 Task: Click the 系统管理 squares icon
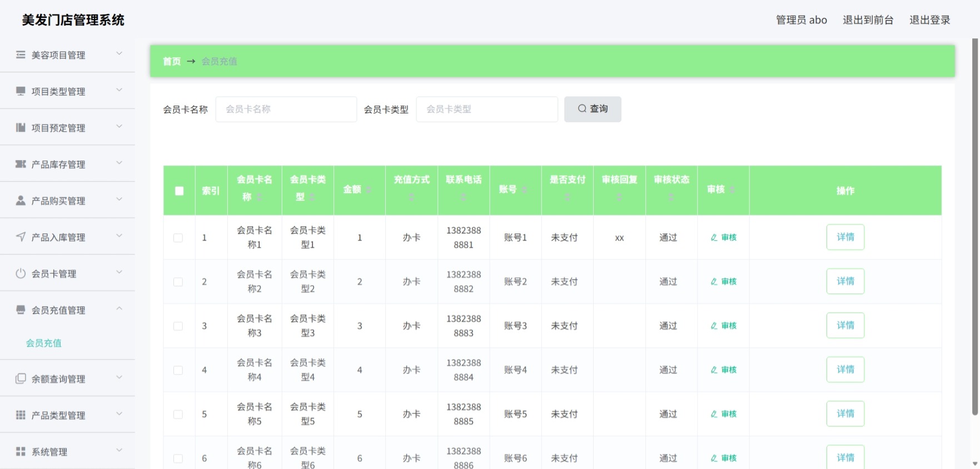click(21, 451)
